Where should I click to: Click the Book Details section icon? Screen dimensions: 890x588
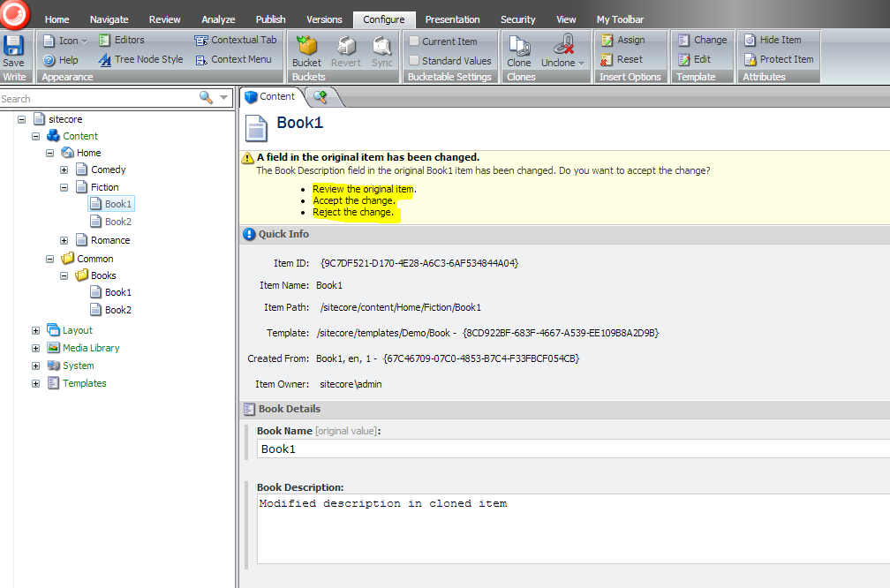tap(249, 409)
